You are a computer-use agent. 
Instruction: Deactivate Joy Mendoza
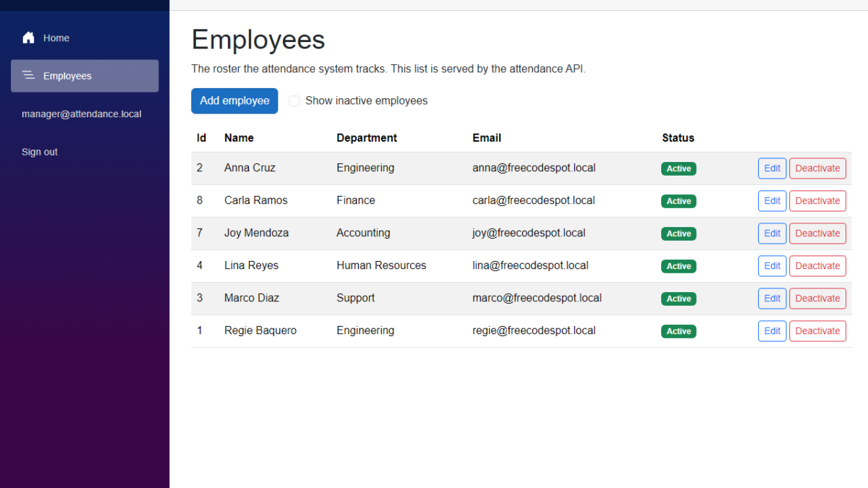[x=817, y=234]
